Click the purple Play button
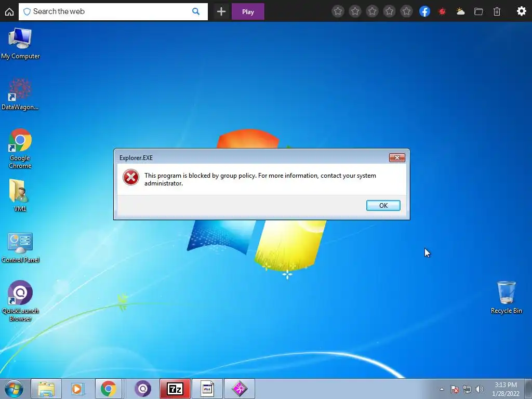This screenshot has height=399, width=532. pos(248,11)
